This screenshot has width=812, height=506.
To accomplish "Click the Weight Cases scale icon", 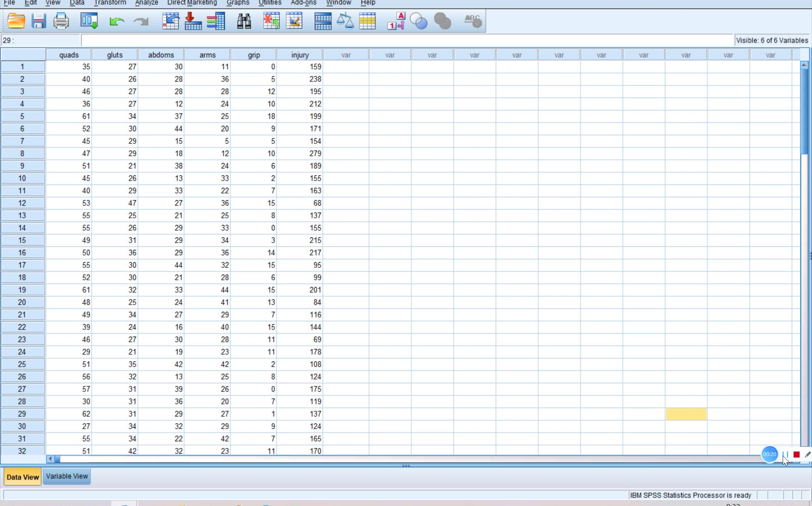I will [x=345, y=21].
